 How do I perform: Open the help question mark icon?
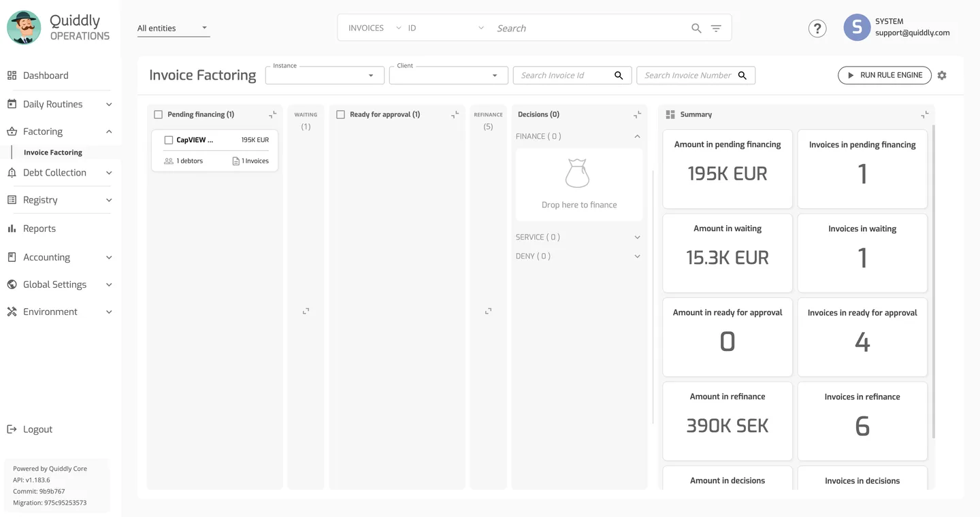click(817, 28)
